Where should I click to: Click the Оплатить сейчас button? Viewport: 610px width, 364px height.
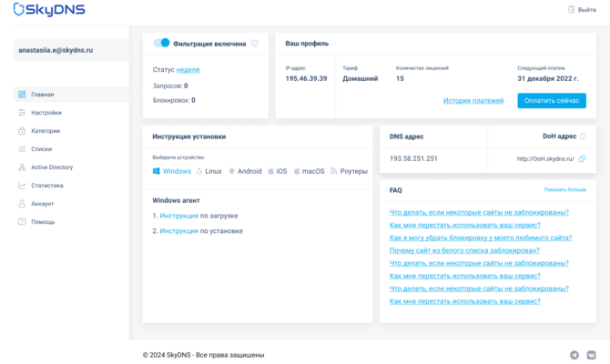(x=552, y=101)
